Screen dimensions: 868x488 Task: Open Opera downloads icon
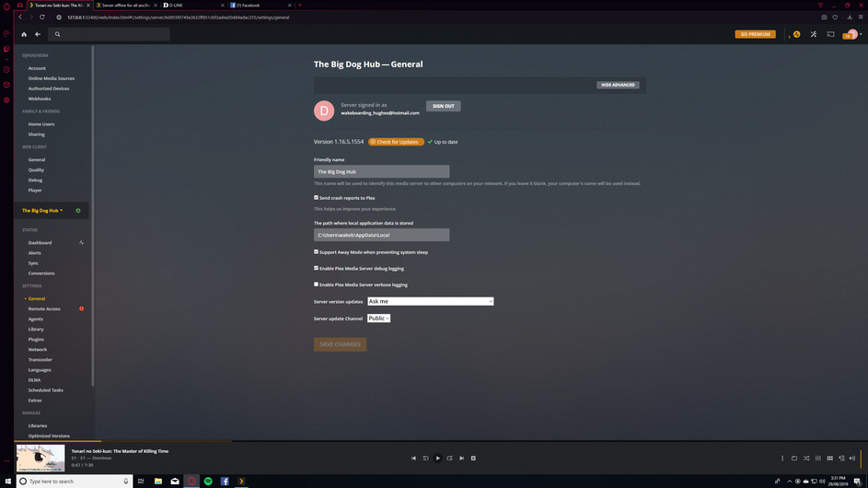[850, 17]
